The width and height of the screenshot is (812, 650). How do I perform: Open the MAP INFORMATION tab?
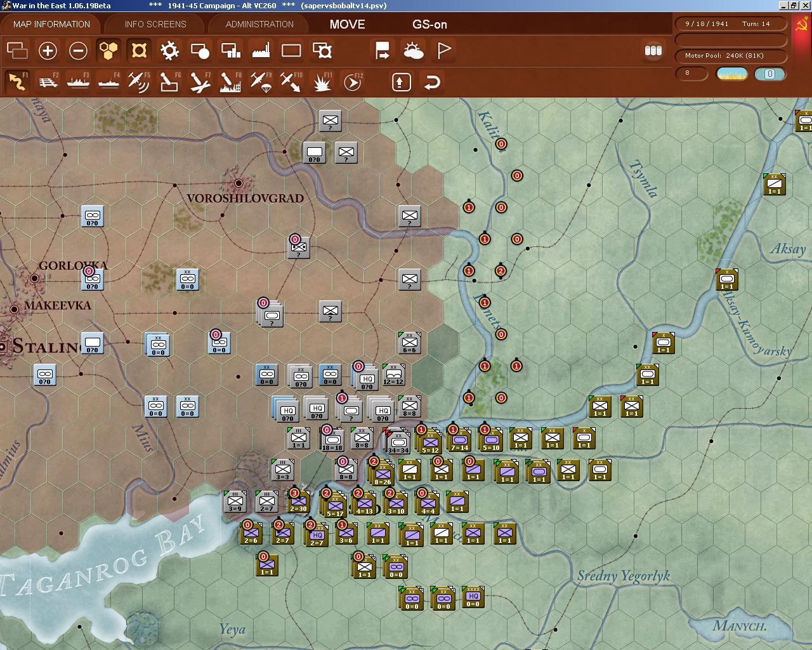pyautogui.click(x=51, y=24)
